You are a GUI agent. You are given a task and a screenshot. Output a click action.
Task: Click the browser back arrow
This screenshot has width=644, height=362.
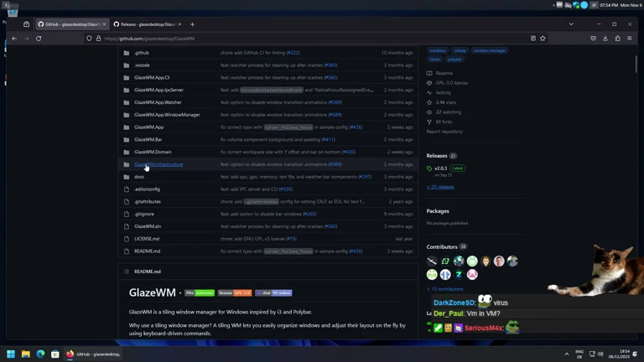click(x=14, y=39)
